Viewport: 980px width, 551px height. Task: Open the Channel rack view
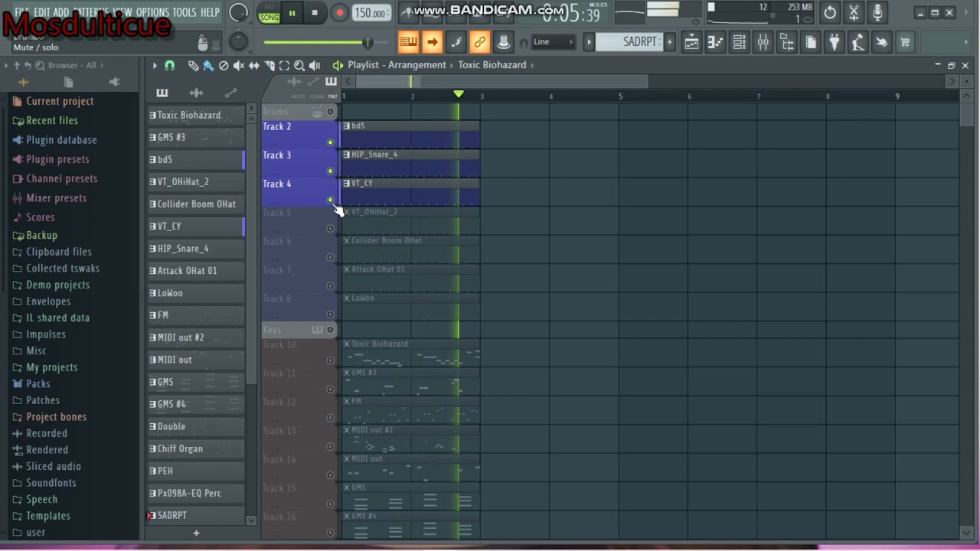[739, 42]
